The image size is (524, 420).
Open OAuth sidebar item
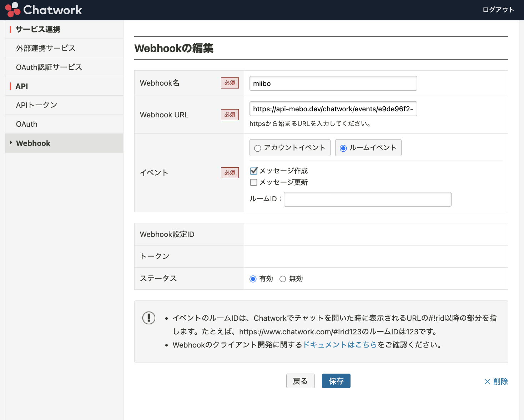click(x=64, y=124)
